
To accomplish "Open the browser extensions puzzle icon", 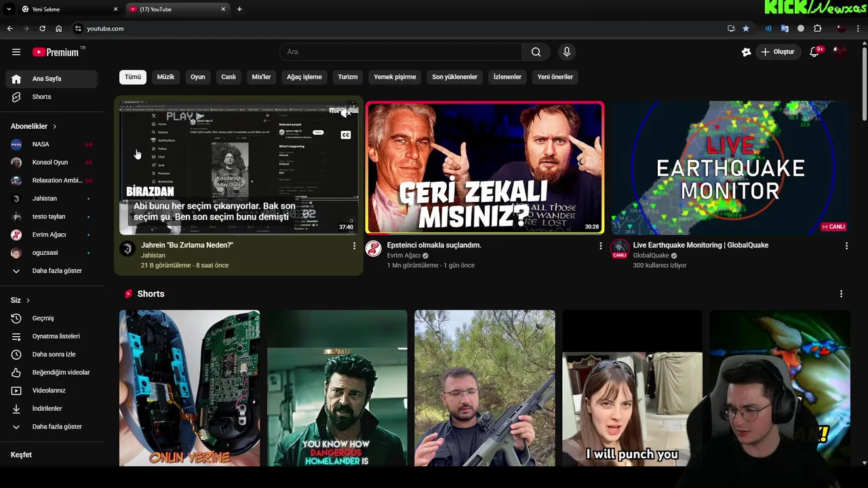I will (x=817, y=28).
